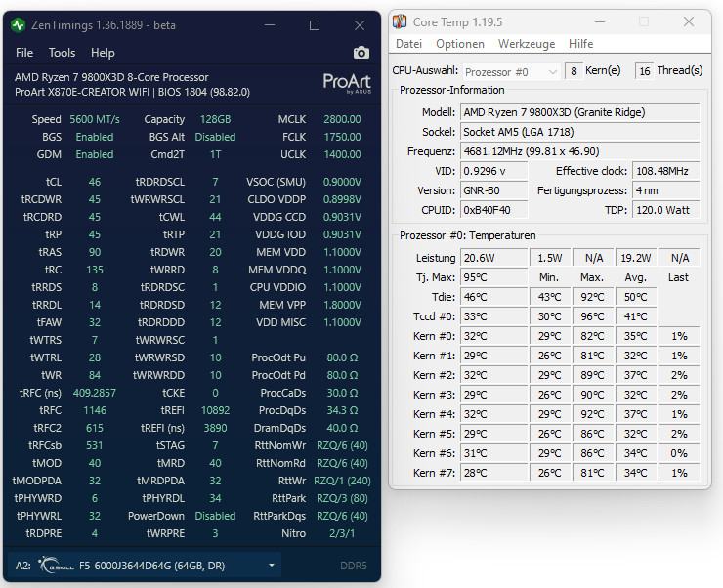Click the Leistung value 20.6W
This screenshot has height=588, width=723.
tap(493, 258)
